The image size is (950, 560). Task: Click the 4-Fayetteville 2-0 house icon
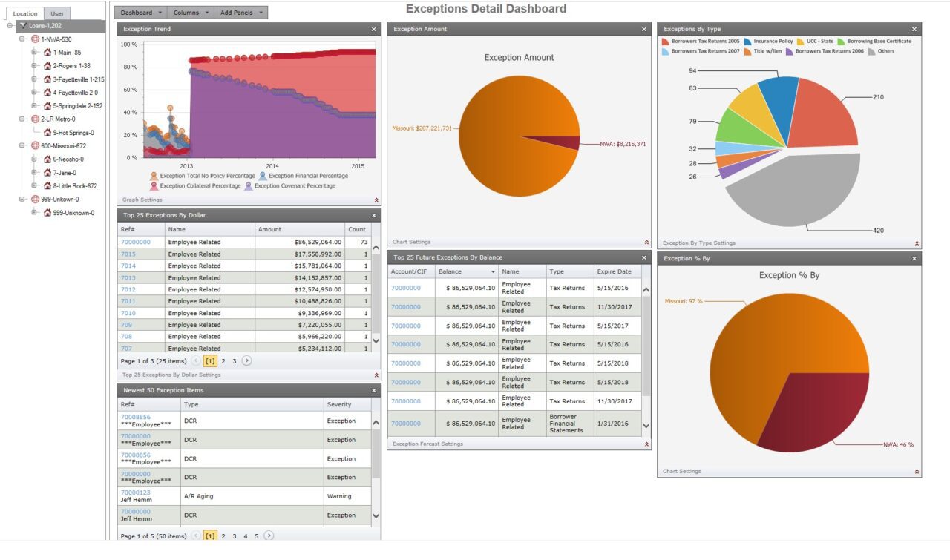[x=47, y=92]
